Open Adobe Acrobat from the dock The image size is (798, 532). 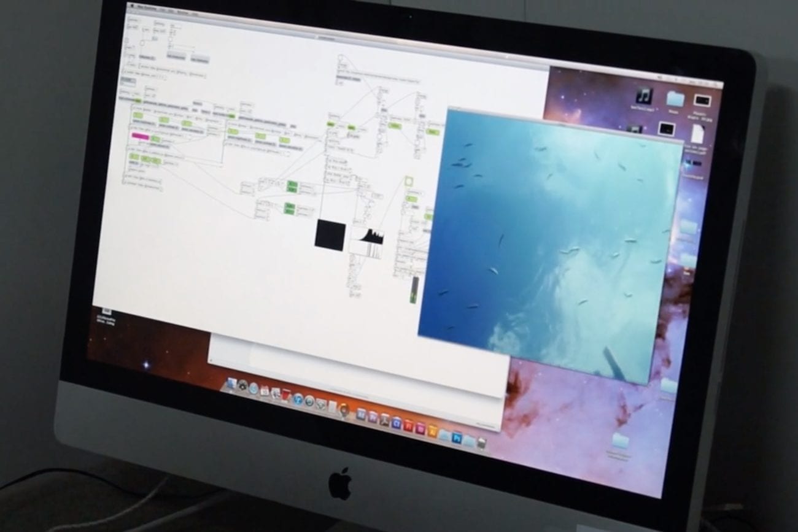pos(385,420)
